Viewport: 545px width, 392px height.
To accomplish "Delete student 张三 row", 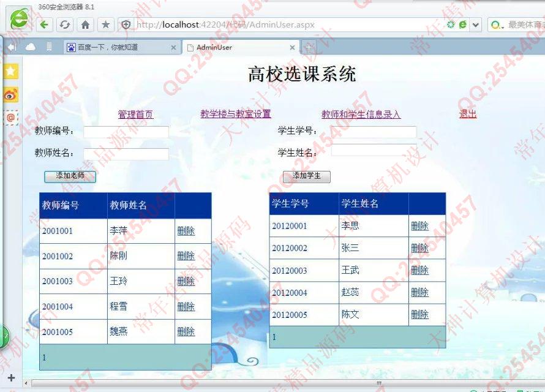I will pos(420,248).
